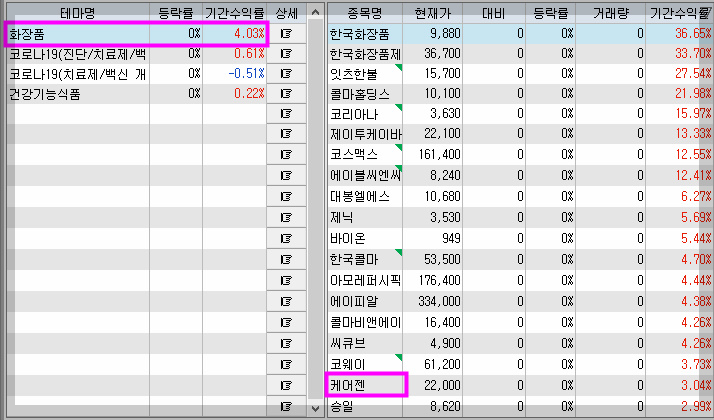Select stock 한국화장품
Viewport: 714px width, 420px height.
click(x=360, y=34)
